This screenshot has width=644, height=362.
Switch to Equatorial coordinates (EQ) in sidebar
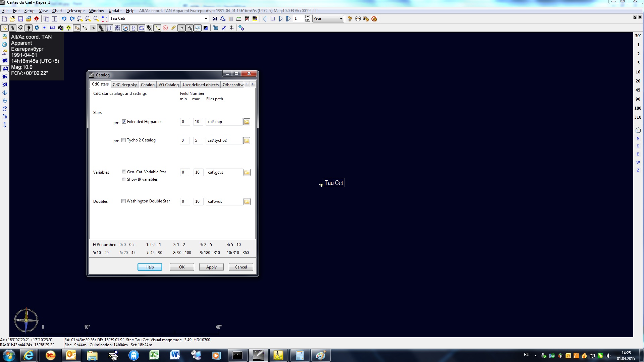(5, 60)
